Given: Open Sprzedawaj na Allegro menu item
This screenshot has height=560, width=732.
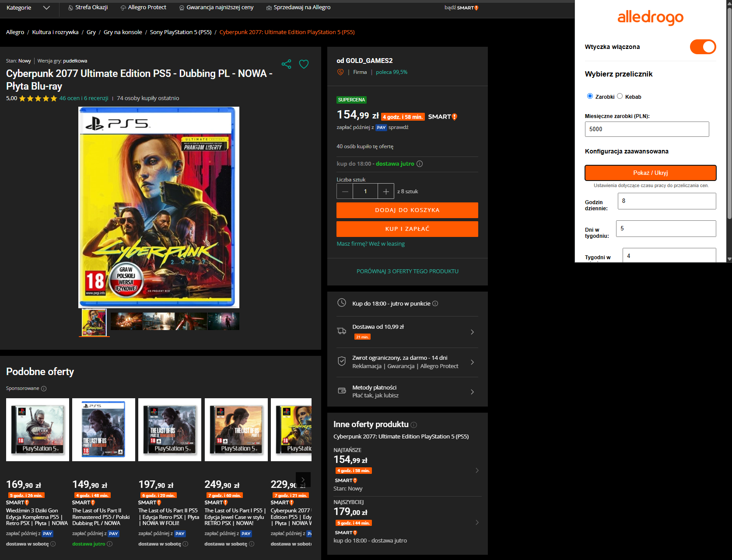Looking at the screenshot, I should (x=298, y=7).
